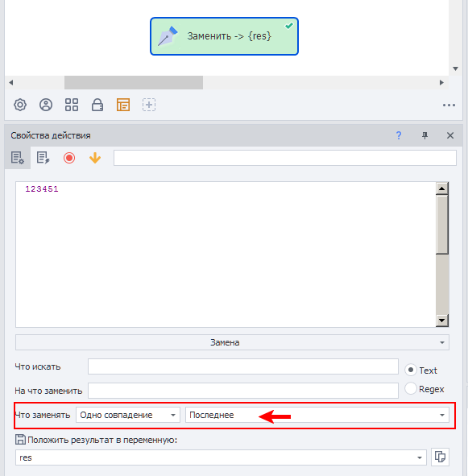The width and height of the screenshot is (468, 476).
Task: Click the Заменить -> {res} action block
Action: tap(224, 36)
